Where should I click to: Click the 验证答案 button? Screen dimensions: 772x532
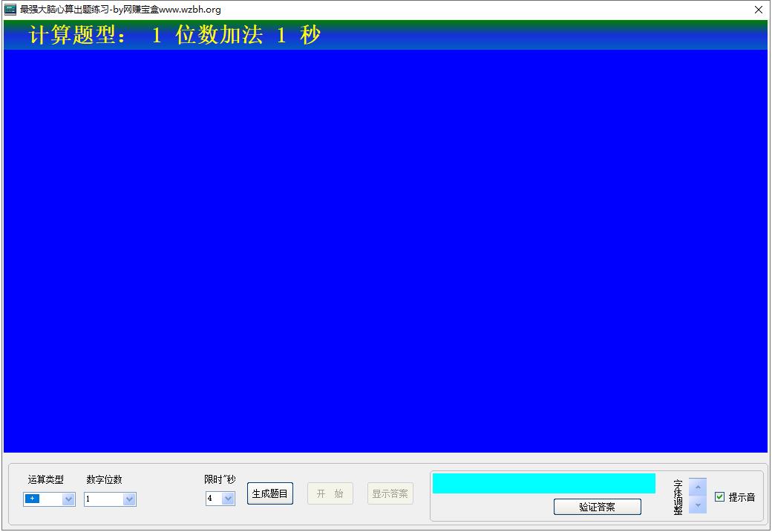point(598,507)
